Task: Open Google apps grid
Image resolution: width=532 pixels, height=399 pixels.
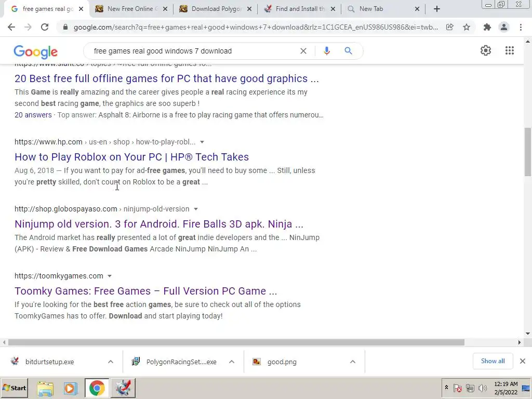Action: (x=509, y=50)
